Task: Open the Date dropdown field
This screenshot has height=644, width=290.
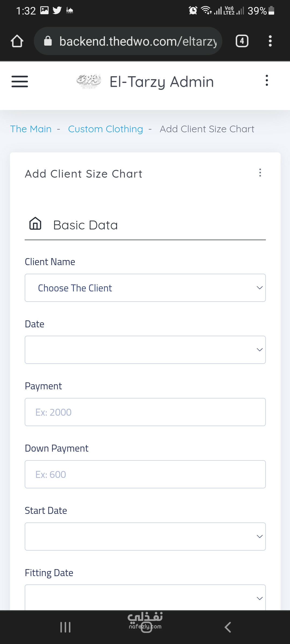Action: (145, 350)
